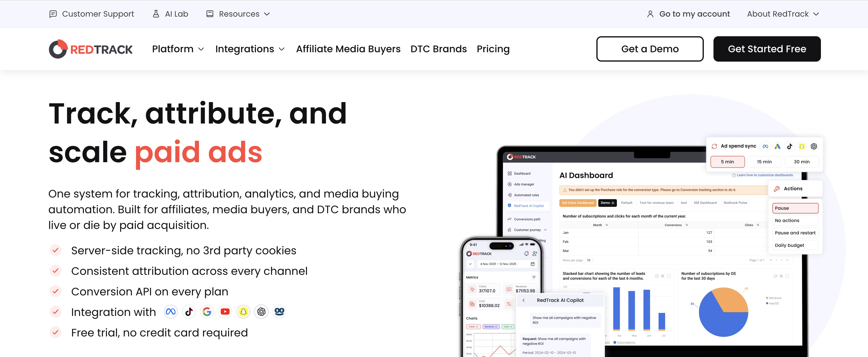Open the Rows per page dropdown
Viewport: 868px width, 357px height.
tap(590, 260)
